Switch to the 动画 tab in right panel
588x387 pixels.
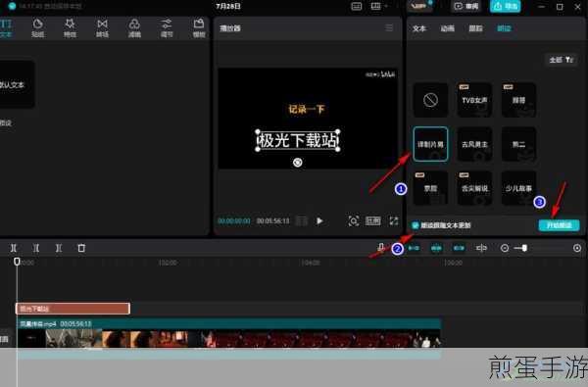(447, 28)
